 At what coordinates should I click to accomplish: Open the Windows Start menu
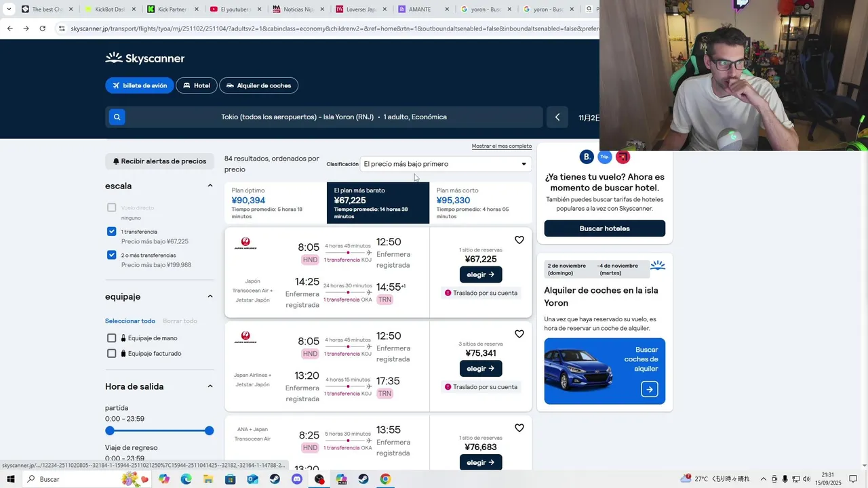pos(11,479)
